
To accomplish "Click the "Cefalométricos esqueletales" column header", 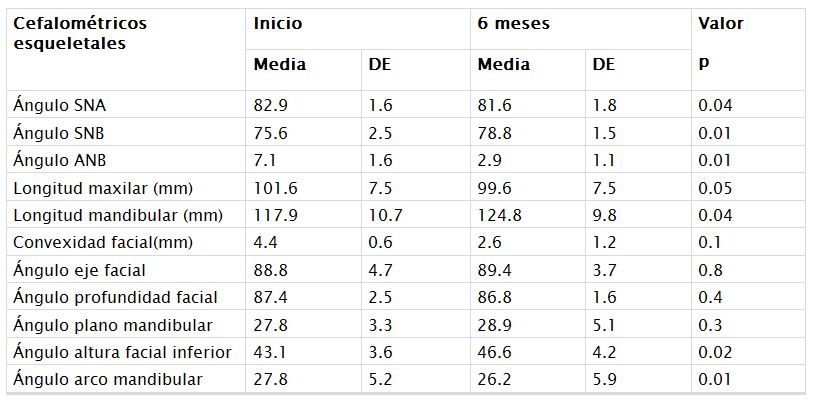I will (x=80, y=32).
